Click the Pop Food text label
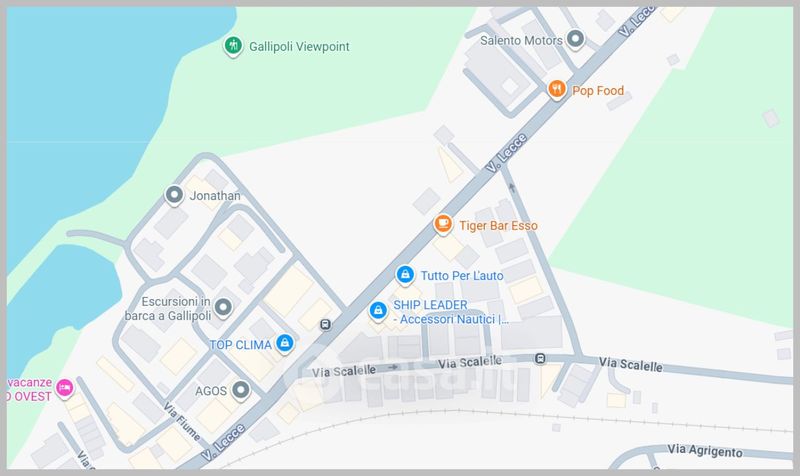This screenshot has height=476, width=800. click(598, 91)
